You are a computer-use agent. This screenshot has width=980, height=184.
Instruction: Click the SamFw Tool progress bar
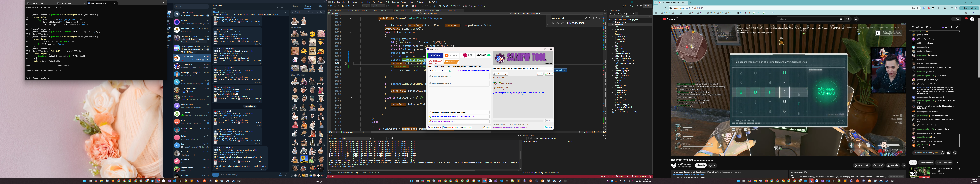pyautogui.click(x=518, y=121)
